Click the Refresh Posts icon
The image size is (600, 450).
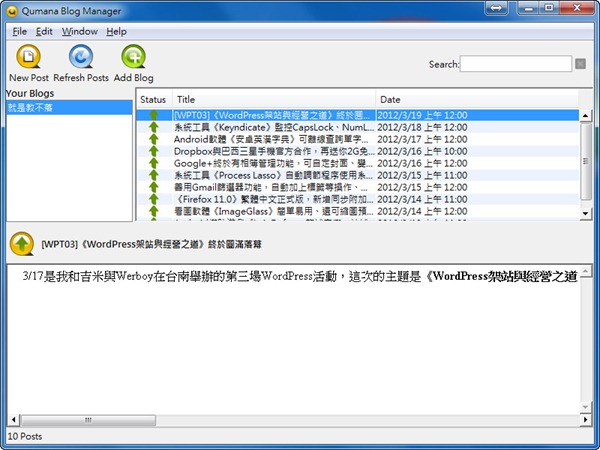81,57
